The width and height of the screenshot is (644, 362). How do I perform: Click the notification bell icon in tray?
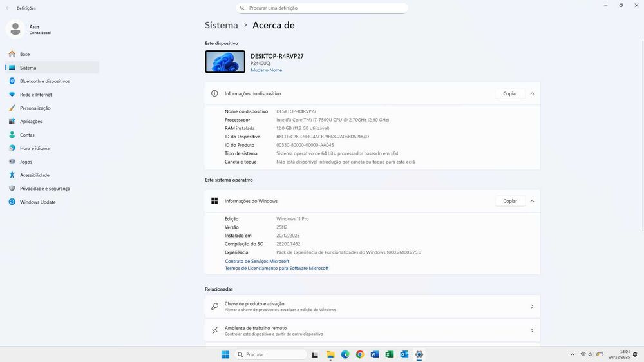tap(636, 354)
